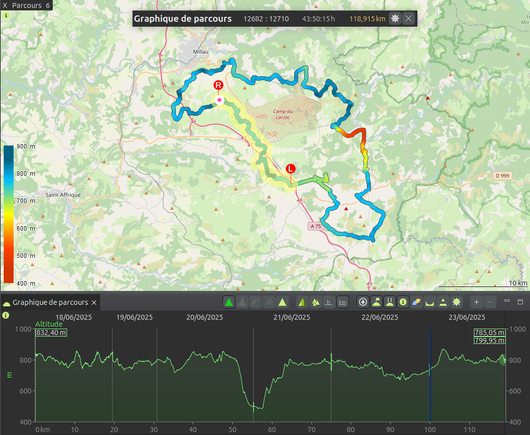The image size is (530, 435).
Task: Click the 19/06/2025 date label
Action: click(135, 317)
